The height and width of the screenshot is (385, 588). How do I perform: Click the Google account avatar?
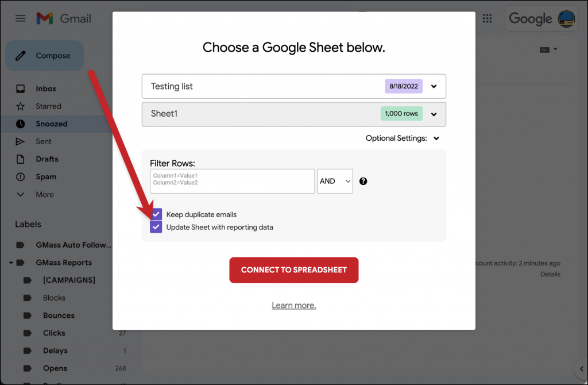click(566, 18)
